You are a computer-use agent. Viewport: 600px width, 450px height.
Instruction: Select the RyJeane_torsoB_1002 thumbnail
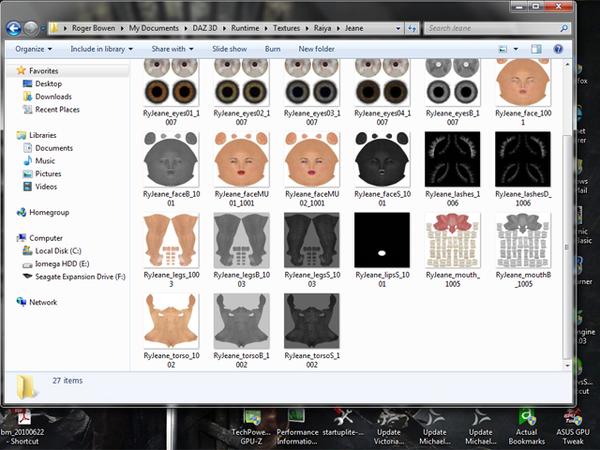[x=241, y=321]
